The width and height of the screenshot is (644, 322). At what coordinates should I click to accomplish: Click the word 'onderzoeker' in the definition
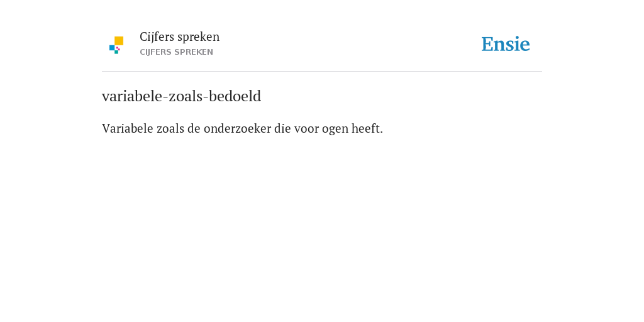237,129
